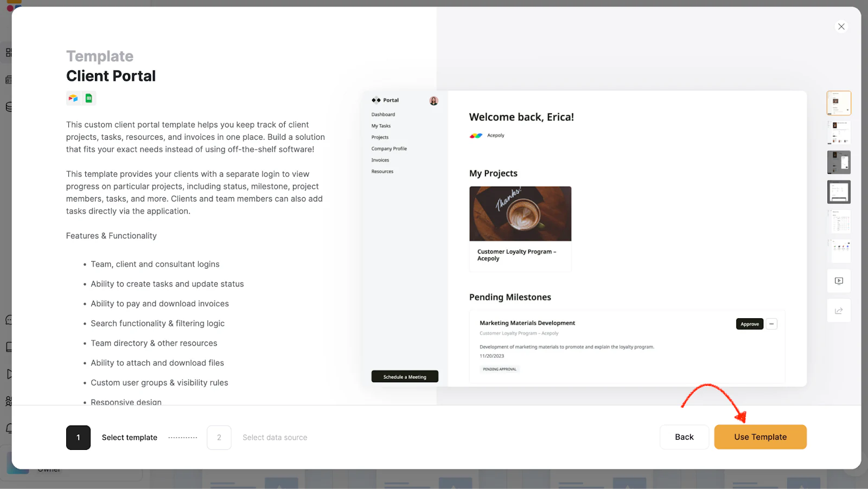Open the fourth preview thumbnail
This screenshot has height=489, width=868.
839,192
